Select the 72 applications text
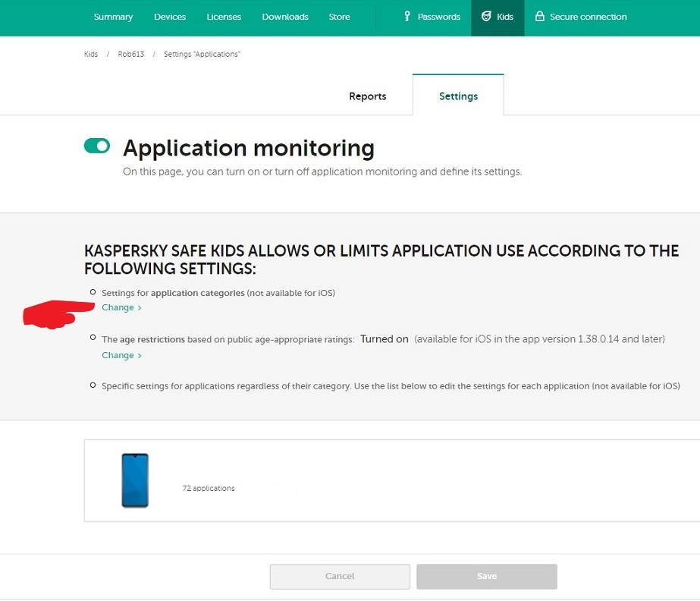This screenshot has height=601, width=700. (x=209, y=489)
